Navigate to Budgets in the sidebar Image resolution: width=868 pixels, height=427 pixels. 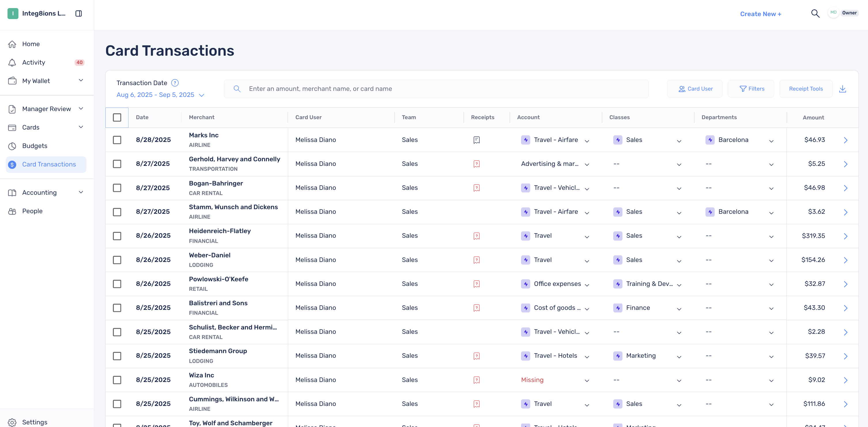pos(35,146)
